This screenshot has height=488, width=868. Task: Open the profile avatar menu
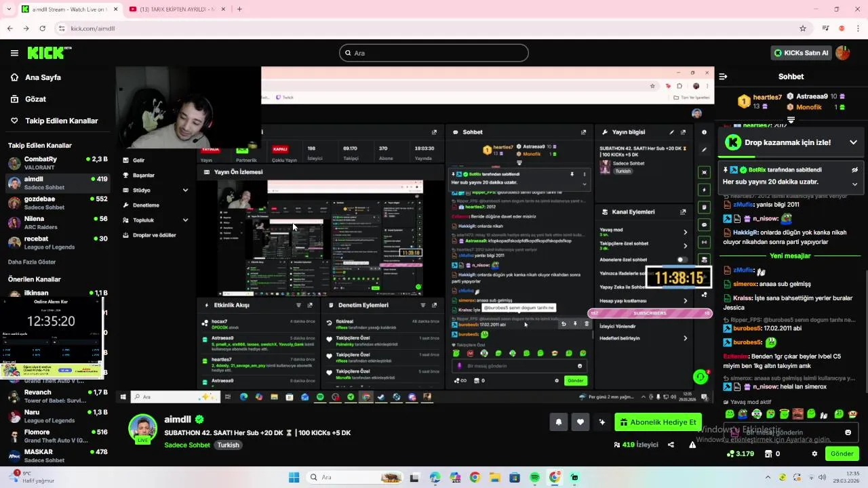[x=843, y=53]
